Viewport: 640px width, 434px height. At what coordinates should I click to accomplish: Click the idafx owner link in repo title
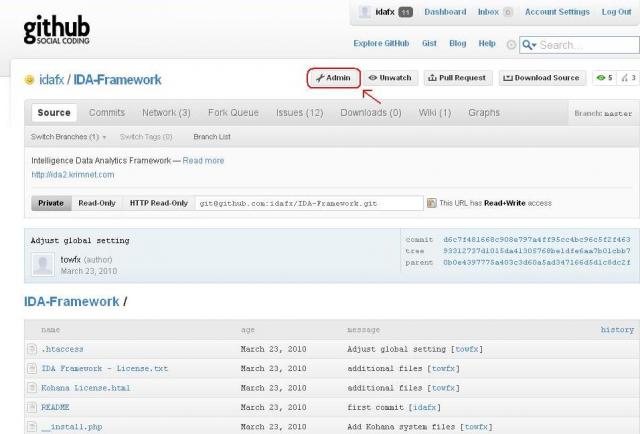[51, 80]
